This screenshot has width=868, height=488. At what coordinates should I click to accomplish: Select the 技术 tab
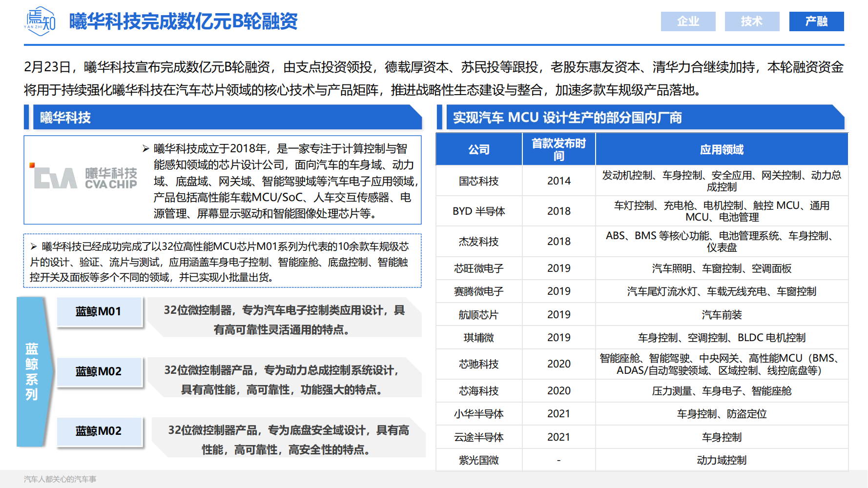pyautogui.click(x=752, y=21)
